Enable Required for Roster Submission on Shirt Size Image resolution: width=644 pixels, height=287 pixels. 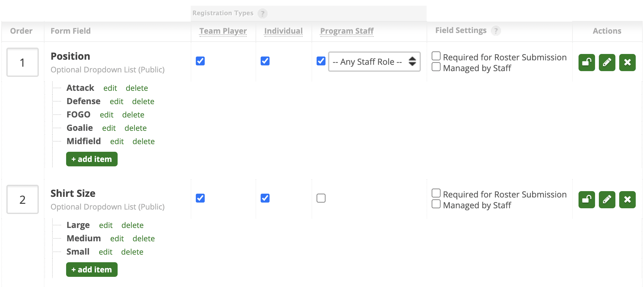tap(436, 193)
